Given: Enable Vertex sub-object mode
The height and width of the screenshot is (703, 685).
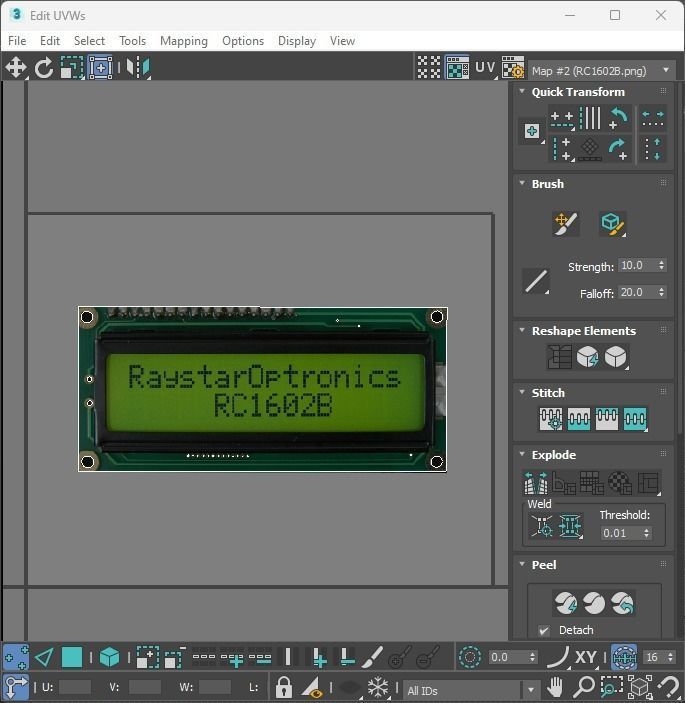Looking at the screenshot, I should click(16, 657).
